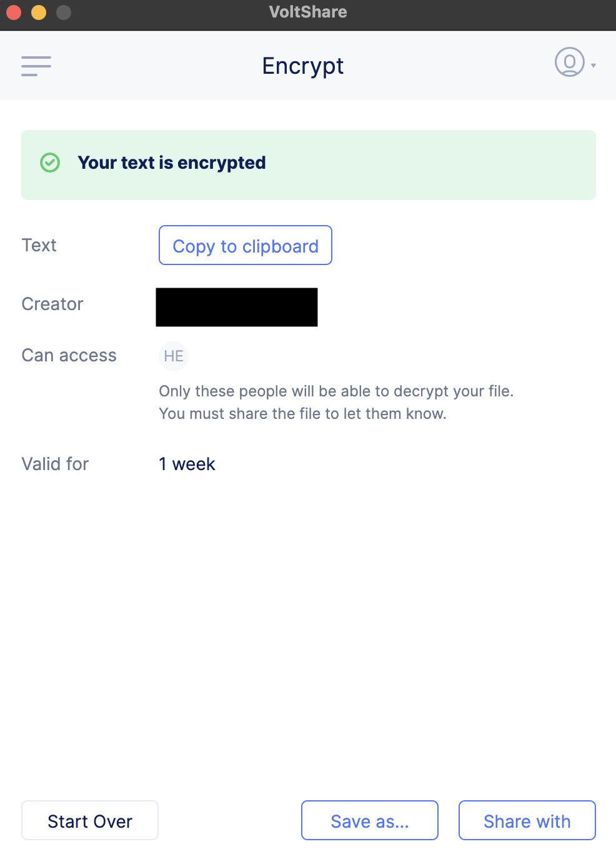This screenshot has height=864, width=616.
Task: Select the HE recipient avatar badge
Action: point(173,356)
